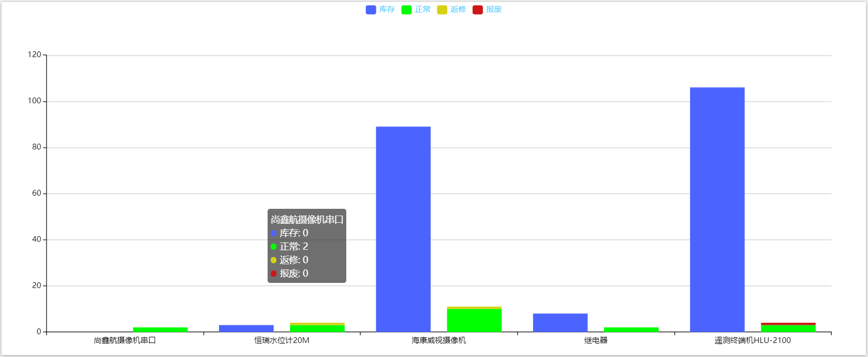Click the axis label 尚鑫航摄像机串口
This screenshot has height=357, width=868.
(125, 340)
